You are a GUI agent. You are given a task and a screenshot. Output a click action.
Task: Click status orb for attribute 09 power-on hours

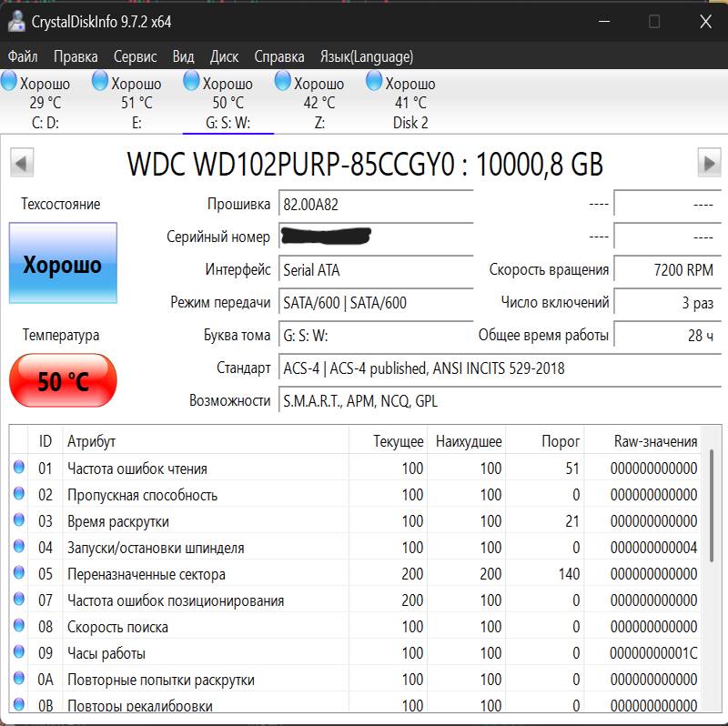point(19,653)
